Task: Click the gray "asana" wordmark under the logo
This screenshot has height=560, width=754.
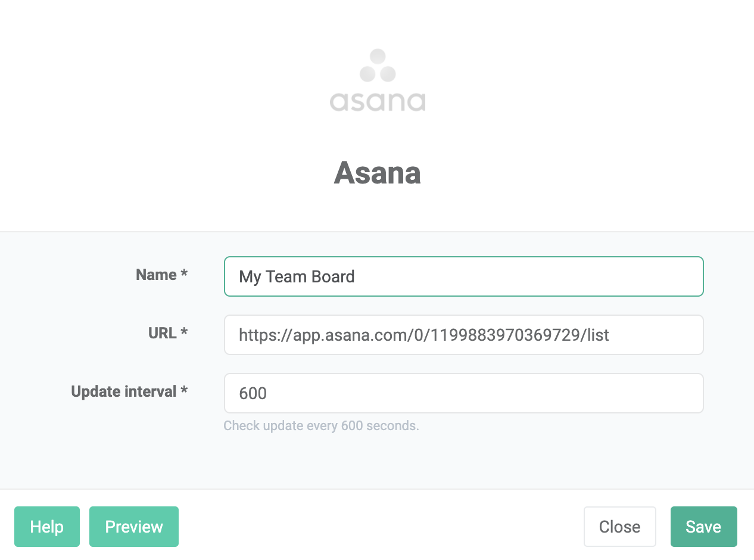Action: tap(378, 101)
